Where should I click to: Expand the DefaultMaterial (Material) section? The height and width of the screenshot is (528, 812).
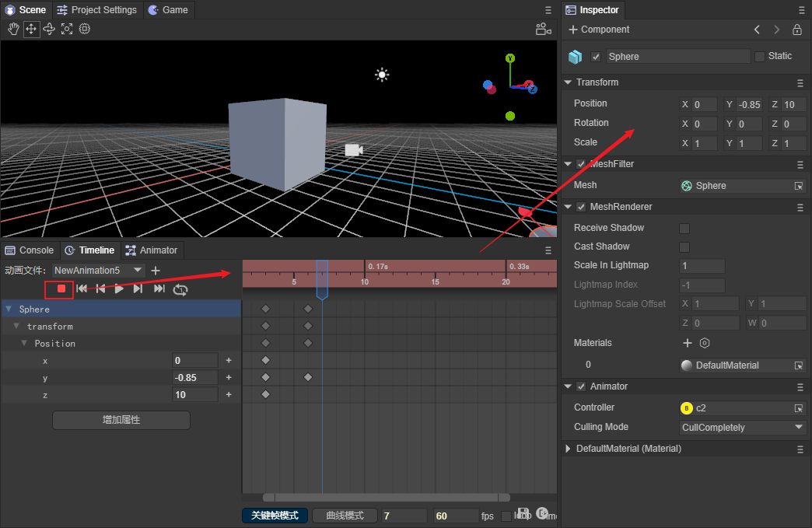pos(568,449)
